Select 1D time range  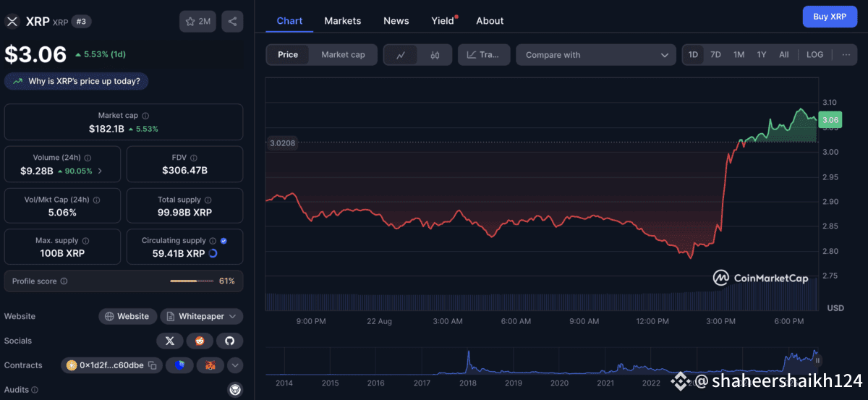[693, 55]
